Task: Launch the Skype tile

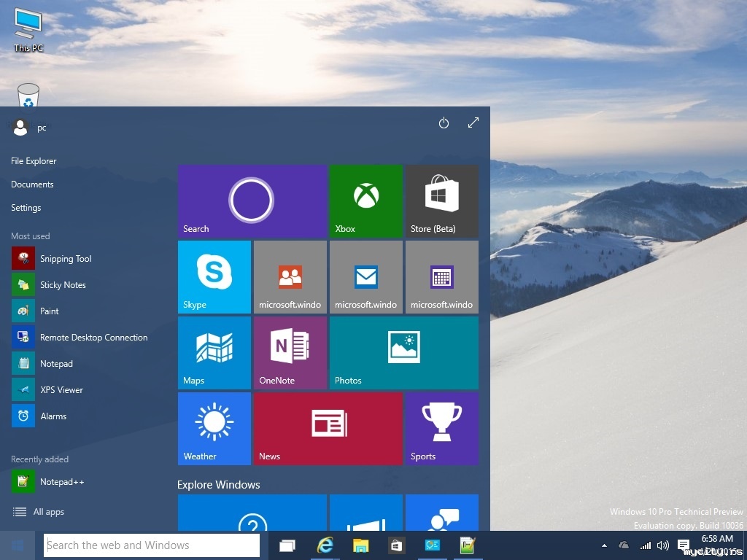Action: (x=214, y=277)
